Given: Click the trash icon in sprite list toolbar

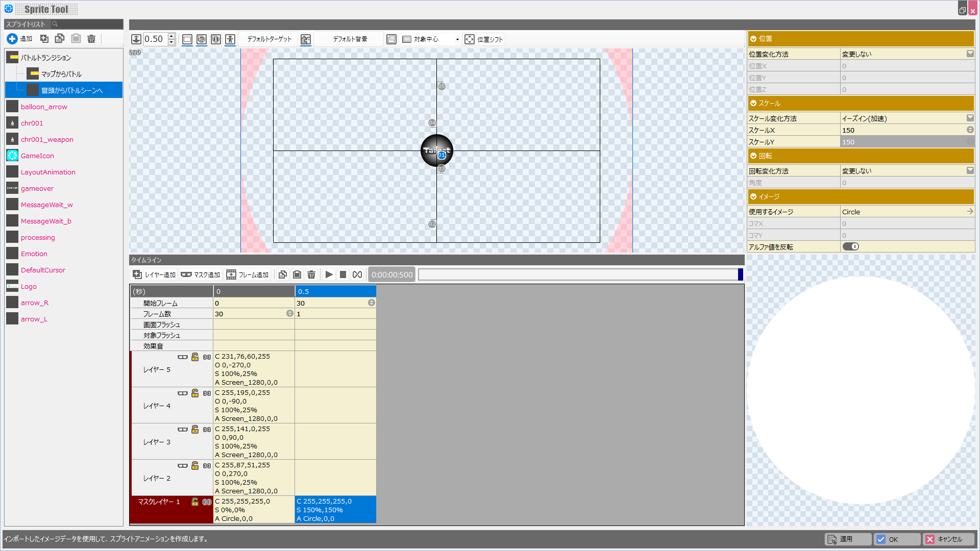Looking at the screenshot, I should [x=91, y=39].
